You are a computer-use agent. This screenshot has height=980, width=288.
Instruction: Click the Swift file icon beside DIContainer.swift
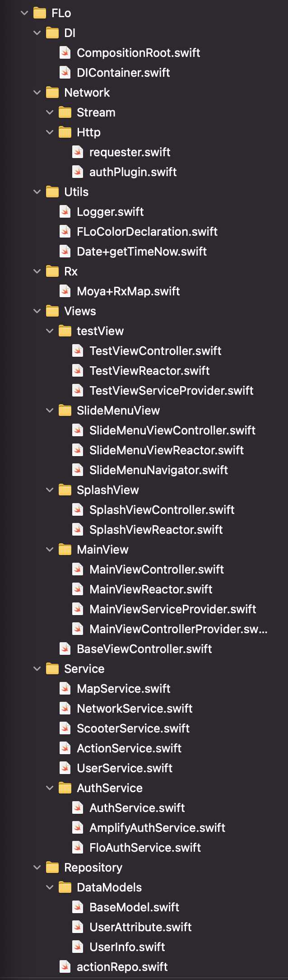tap(65, 73)
